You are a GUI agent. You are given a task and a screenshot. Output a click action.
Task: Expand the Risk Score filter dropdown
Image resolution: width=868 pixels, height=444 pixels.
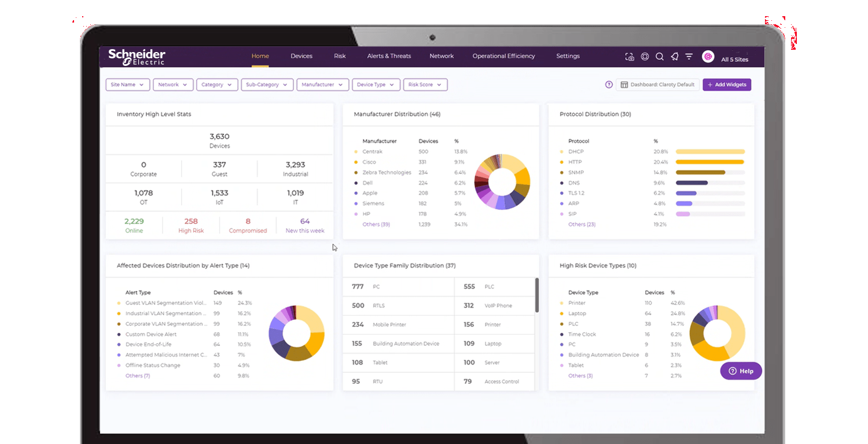(425, 84)
